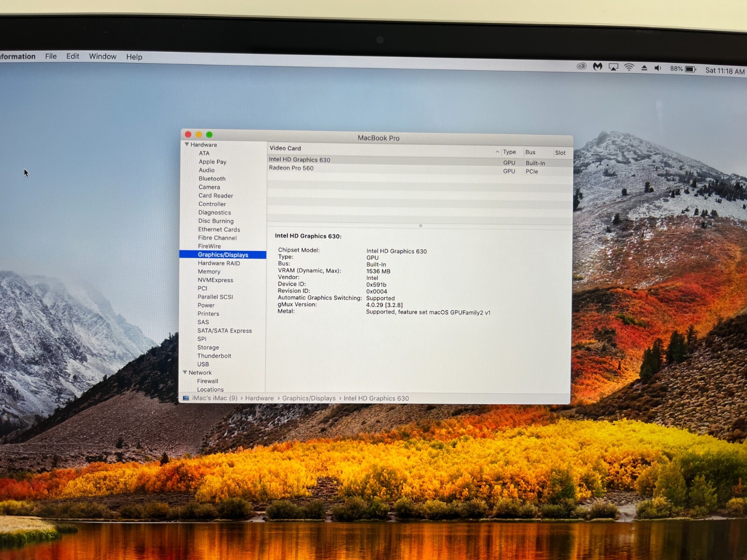Select SPI in the sidebar
The width and height of the screenshot is (747, 560).
pyautogui.click(x=202, y=339)
